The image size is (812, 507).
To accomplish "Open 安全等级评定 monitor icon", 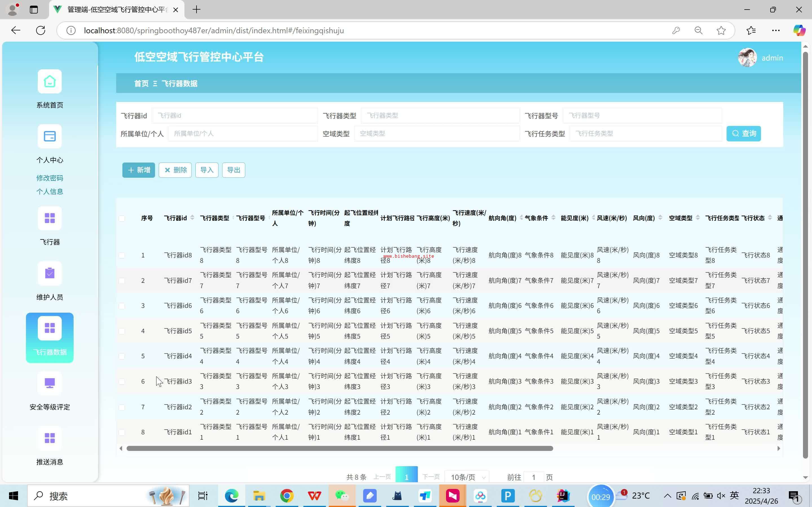I will click(x=50, y=383).
